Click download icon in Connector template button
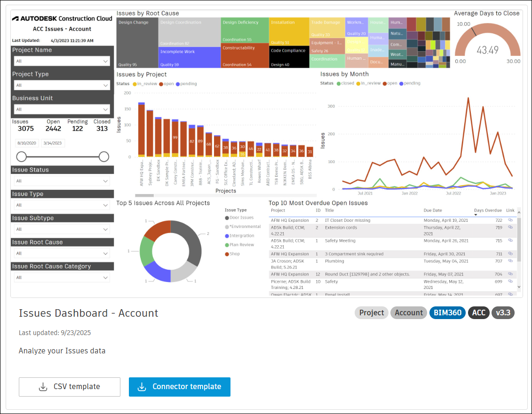 click(x=142, y=387)
